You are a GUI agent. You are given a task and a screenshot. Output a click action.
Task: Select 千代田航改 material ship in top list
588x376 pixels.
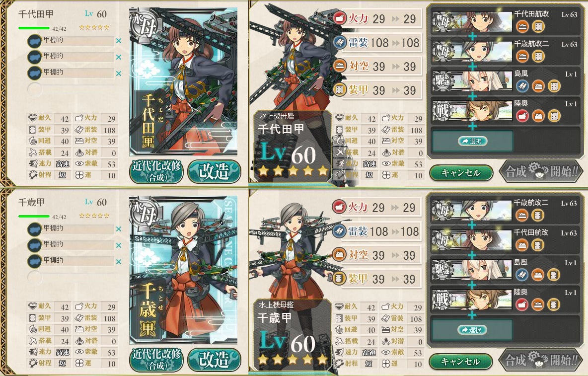(472, 21)
